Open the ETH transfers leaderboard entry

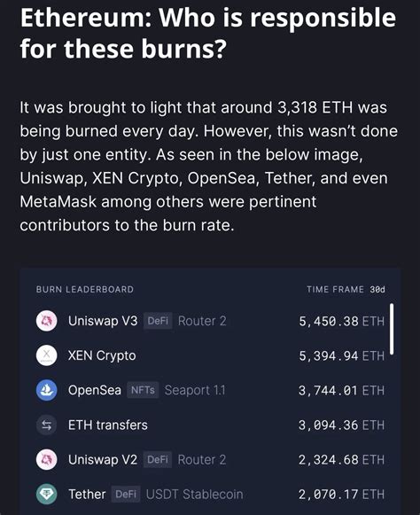[210, 425]
